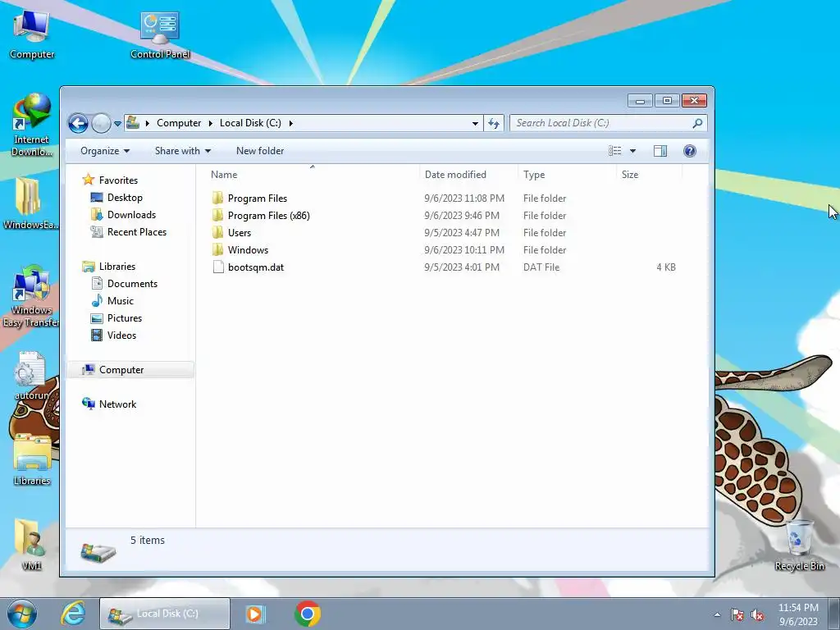The image size is (840, 630).
Task: Select the Computer desktop icon
Action: pos(32,34)
